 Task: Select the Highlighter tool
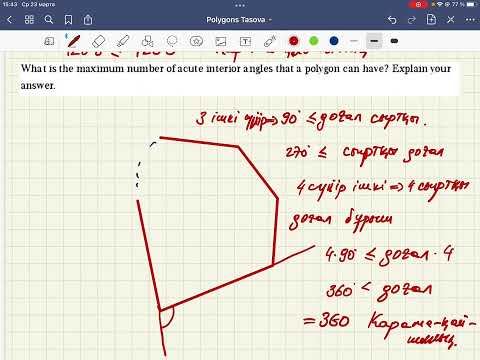(x=123, y=41)
